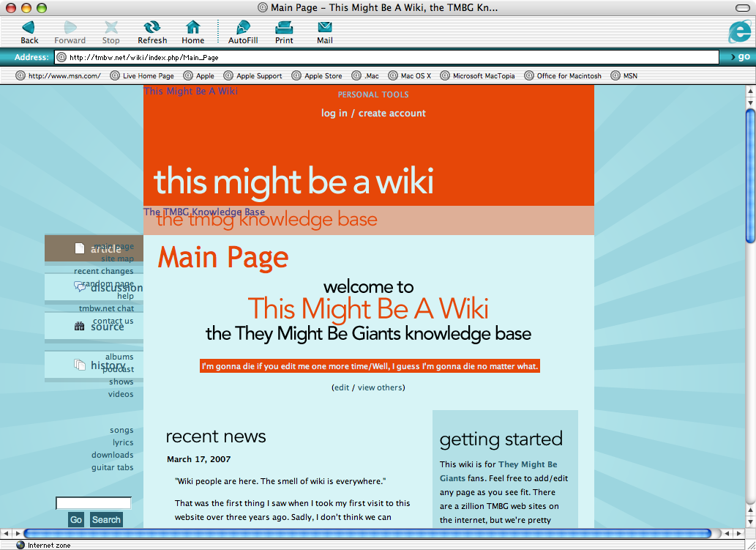Open the http://www.msn.com/ favorite
This screenshot has width=756, height=550.
click(59, 75)
